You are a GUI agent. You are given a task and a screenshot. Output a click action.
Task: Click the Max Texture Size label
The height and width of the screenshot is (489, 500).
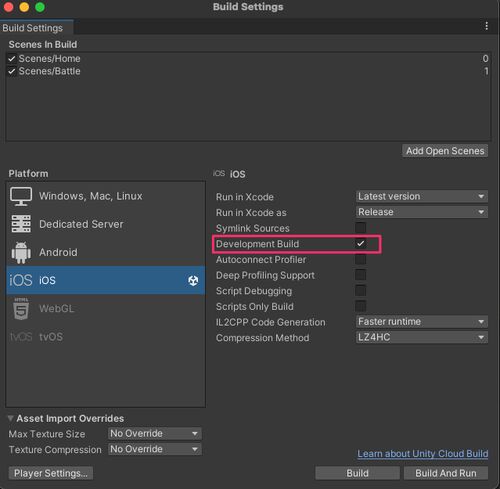(47, 434)
